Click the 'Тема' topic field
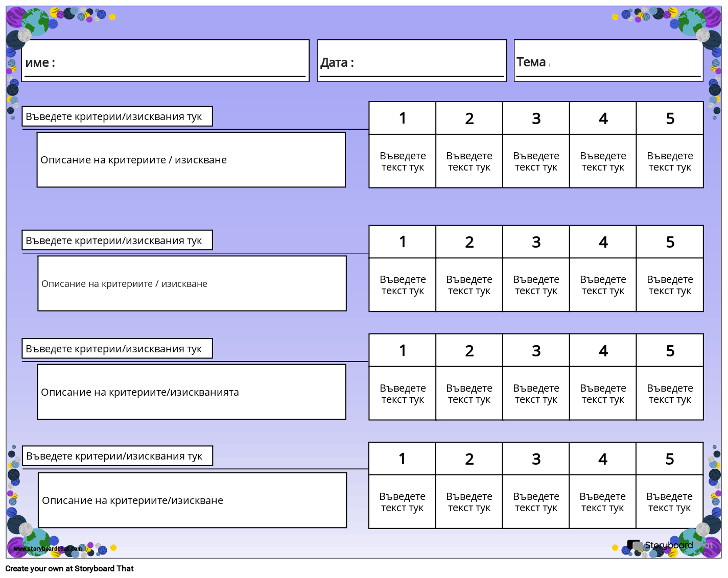Screen dimensions: 728x578 608,61
